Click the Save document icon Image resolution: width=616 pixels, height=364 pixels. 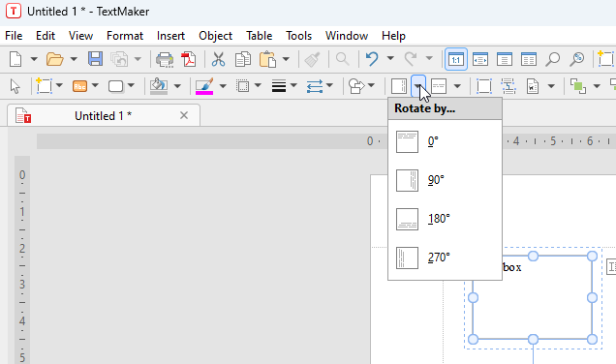coord(95,59)
